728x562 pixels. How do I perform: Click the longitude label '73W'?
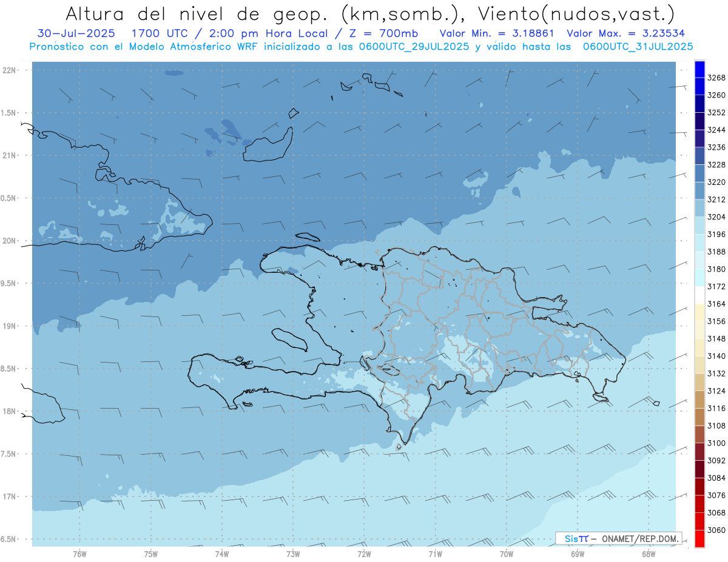(293, 554)
